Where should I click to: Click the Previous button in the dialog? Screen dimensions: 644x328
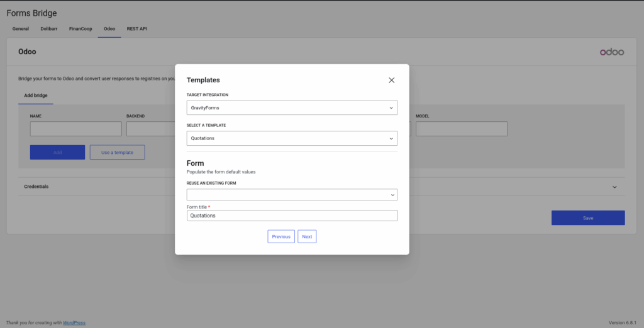click(x=281, y=236)
